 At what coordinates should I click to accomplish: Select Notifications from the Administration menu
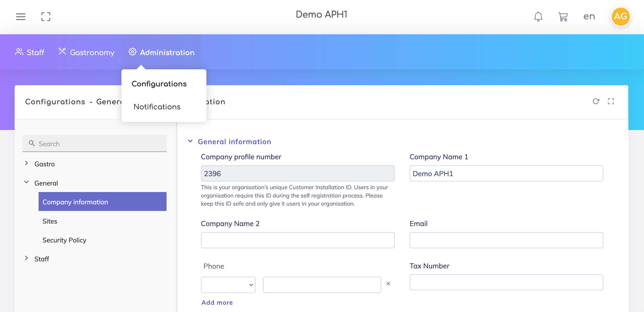(157, 107)
